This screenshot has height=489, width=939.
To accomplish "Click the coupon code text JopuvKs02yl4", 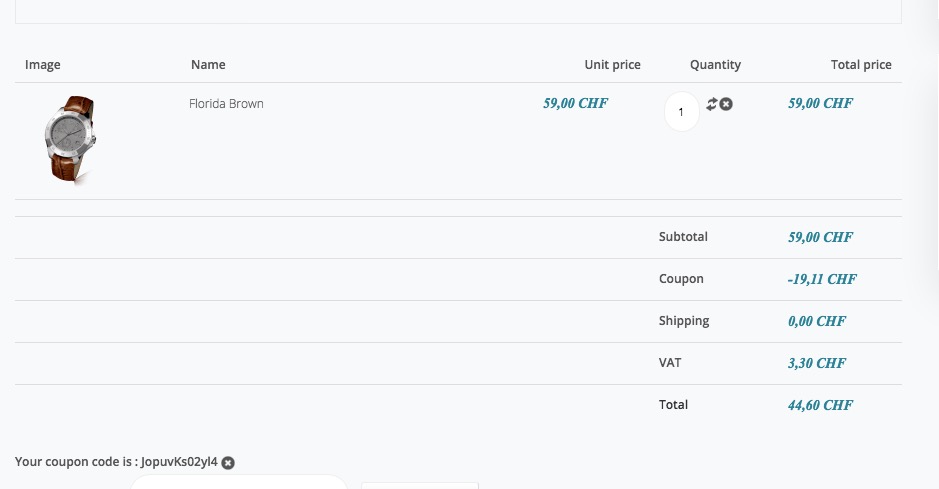I will (x=179, y=462).
